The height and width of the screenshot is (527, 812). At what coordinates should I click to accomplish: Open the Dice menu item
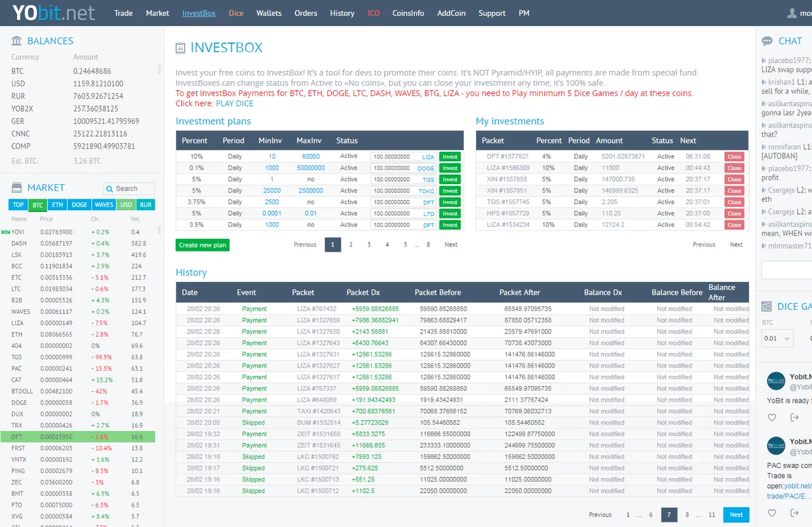[236, 13]
